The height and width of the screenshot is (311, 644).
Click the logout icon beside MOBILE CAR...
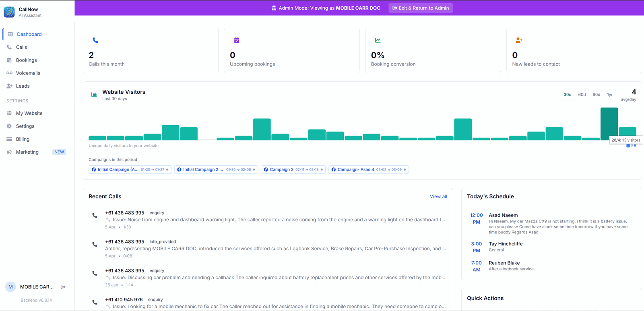63,287
